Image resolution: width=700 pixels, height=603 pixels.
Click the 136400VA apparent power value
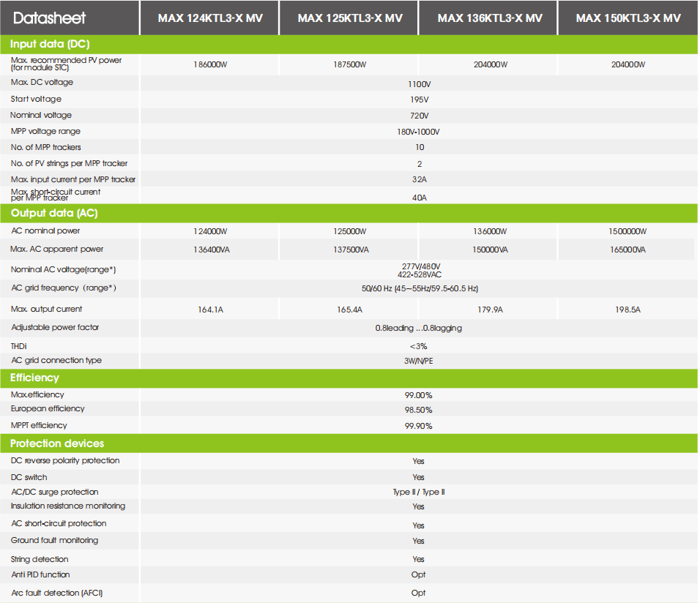212,250
